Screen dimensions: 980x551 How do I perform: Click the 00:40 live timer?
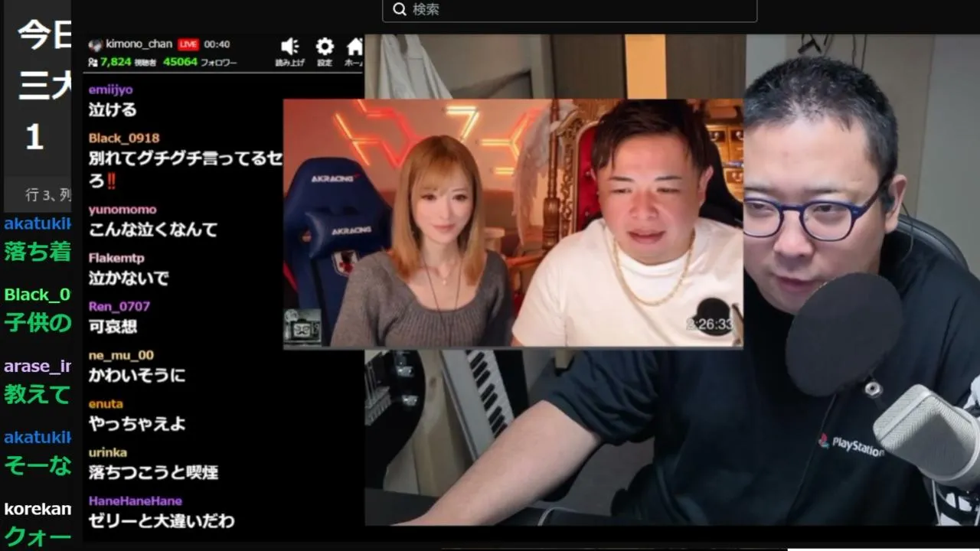coord(217,44)
